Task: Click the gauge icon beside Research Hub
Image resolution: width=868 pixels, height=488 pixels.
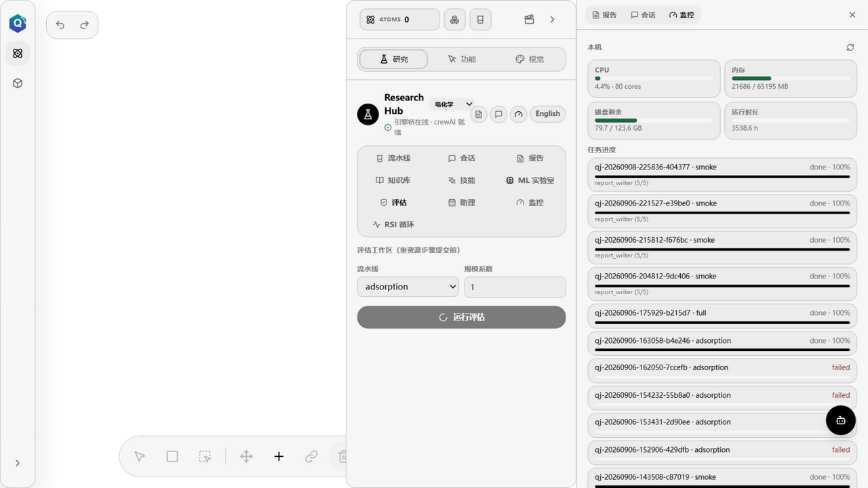Action: 519,114
